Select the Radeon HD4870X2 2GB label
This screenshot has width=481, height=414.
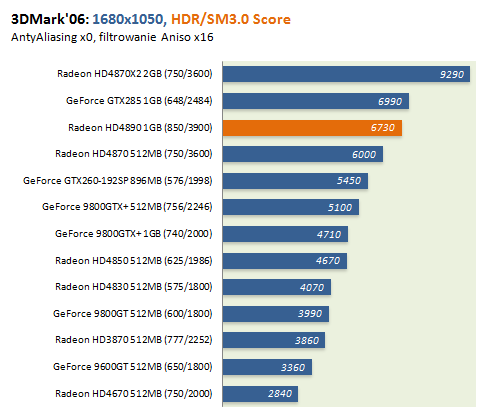[x=135, y=74]
